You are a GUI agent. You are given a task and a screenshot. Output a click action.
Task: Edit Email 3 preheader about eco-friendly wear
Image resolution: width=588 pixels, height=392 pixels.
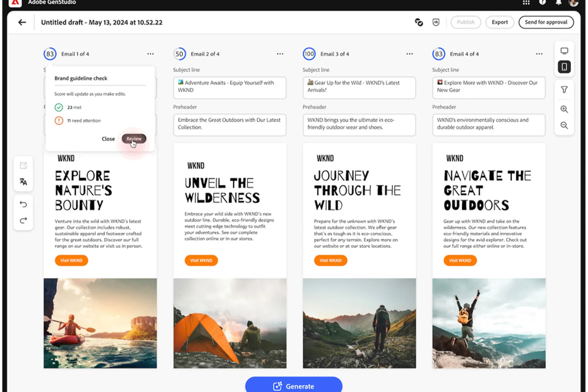[359, 125]
